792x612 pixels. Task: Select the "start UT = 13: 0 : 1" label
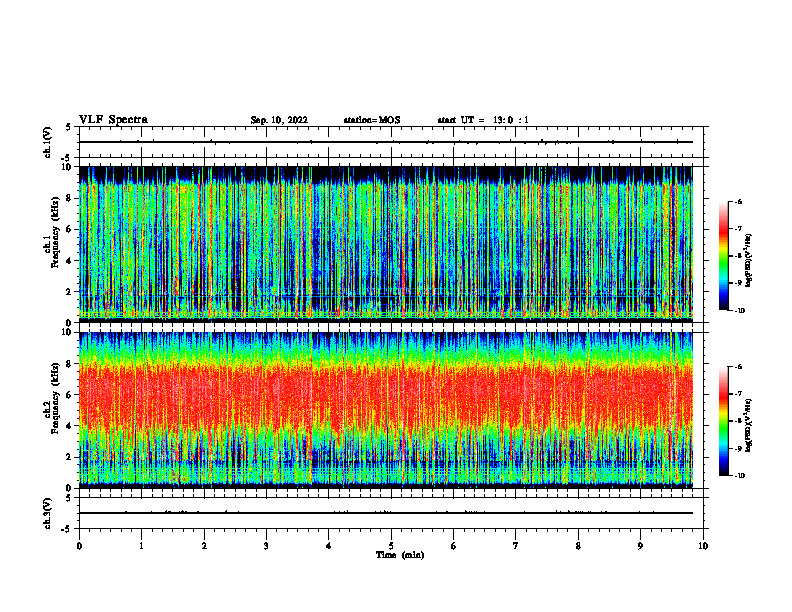point(483,120)
